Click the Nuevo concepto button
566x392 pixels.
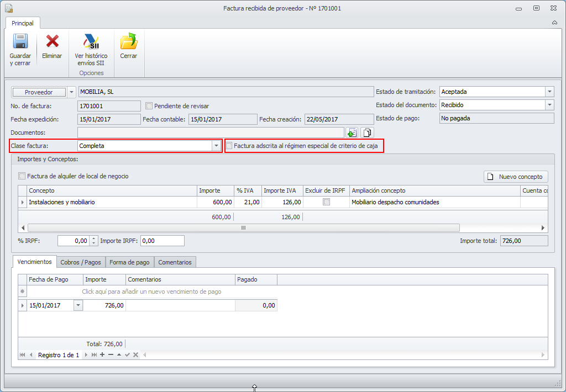pyautogui.click(x=516, y=177)
